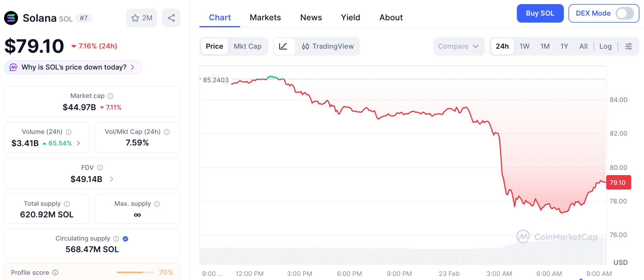Click the Market cap info icon
The height and width of the screenshot is (280, 644).
[x=111, y=96]
